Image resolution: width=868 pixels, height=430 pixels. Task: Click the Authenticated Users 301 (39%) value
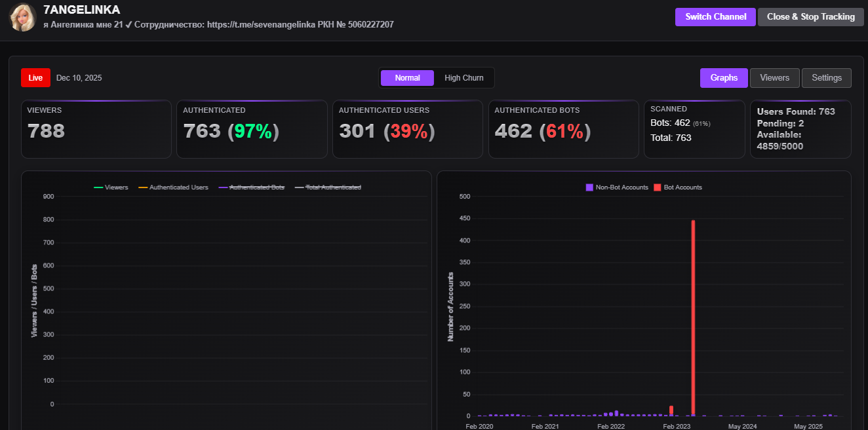click(387, 132)
